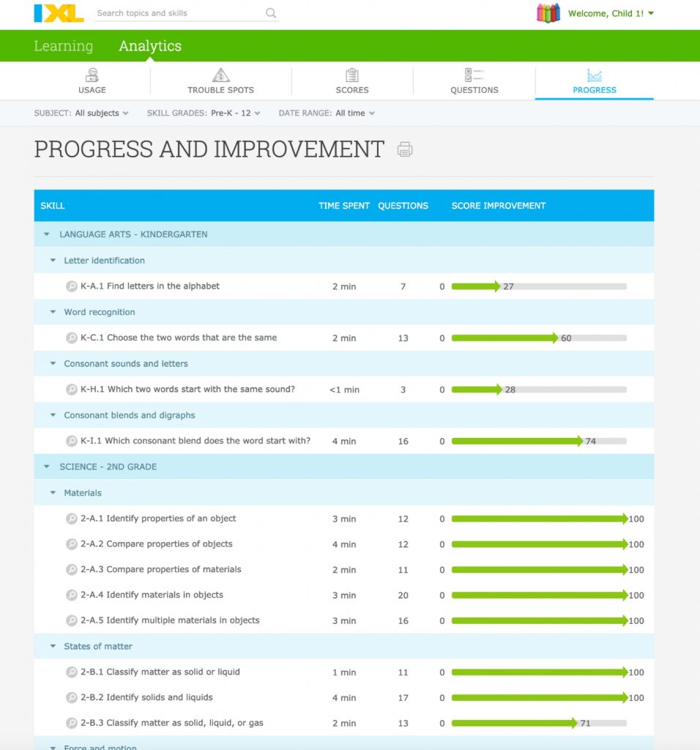
Task: Open the Questions checklist icon
Action: pos(474,75)
